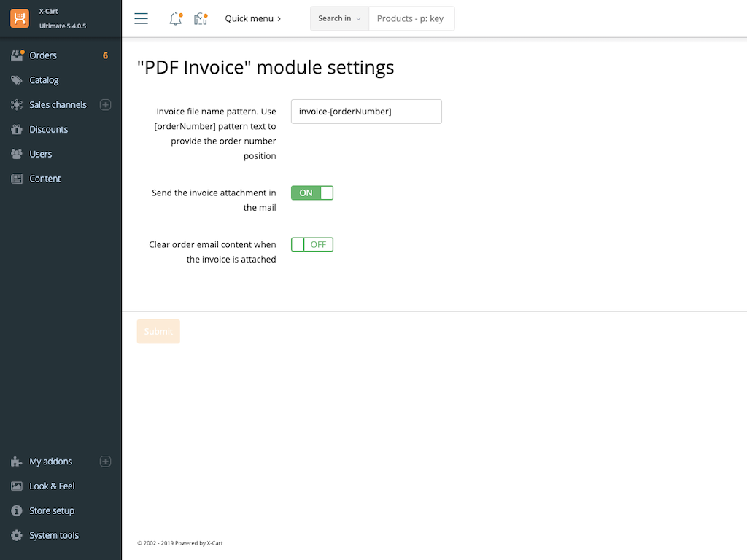Open Content in the sidebar
This screenshot has height=560, width=747.
pos(44,179)
